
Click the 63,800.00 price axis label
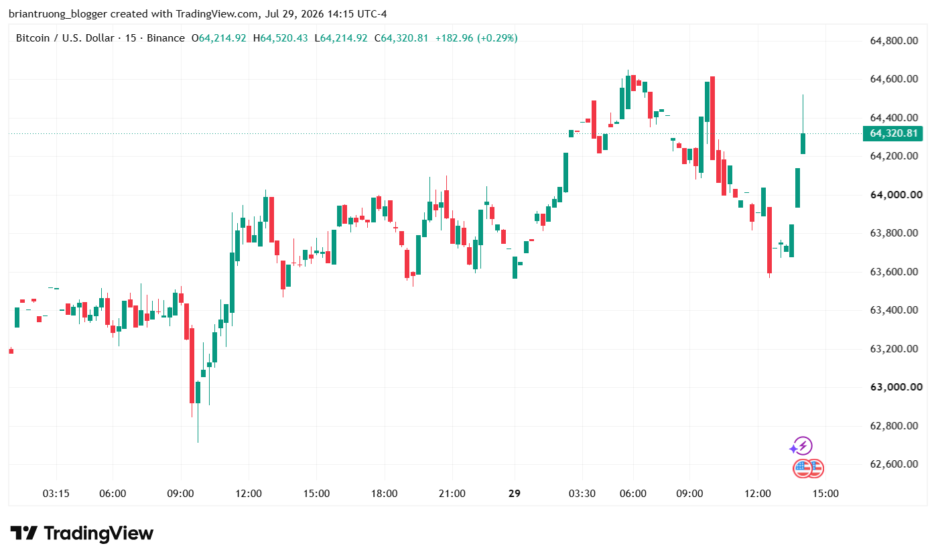[x=893, y=233]
